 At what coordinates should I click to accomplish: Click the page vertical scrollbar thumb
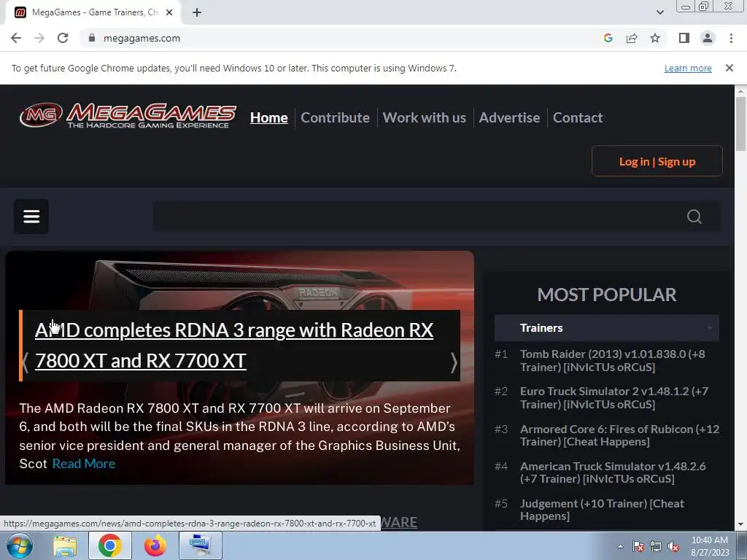(x=740, y=123)
